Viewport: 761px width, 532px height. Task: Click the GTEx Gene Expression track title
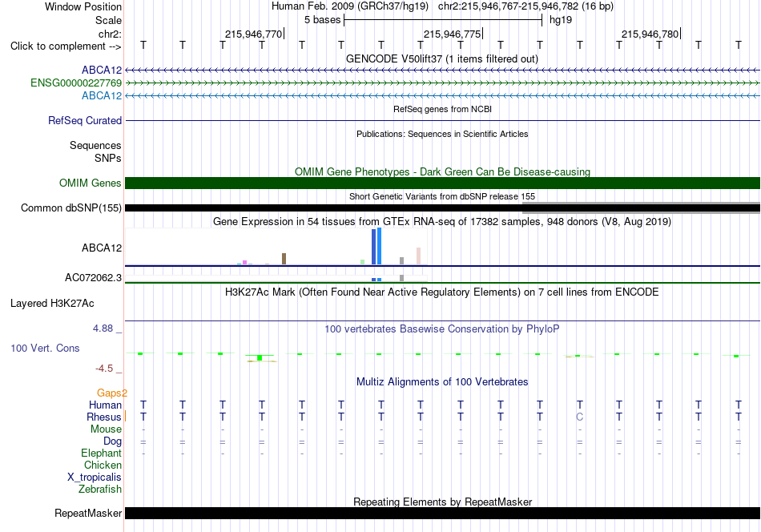click(x=442, y=222)
